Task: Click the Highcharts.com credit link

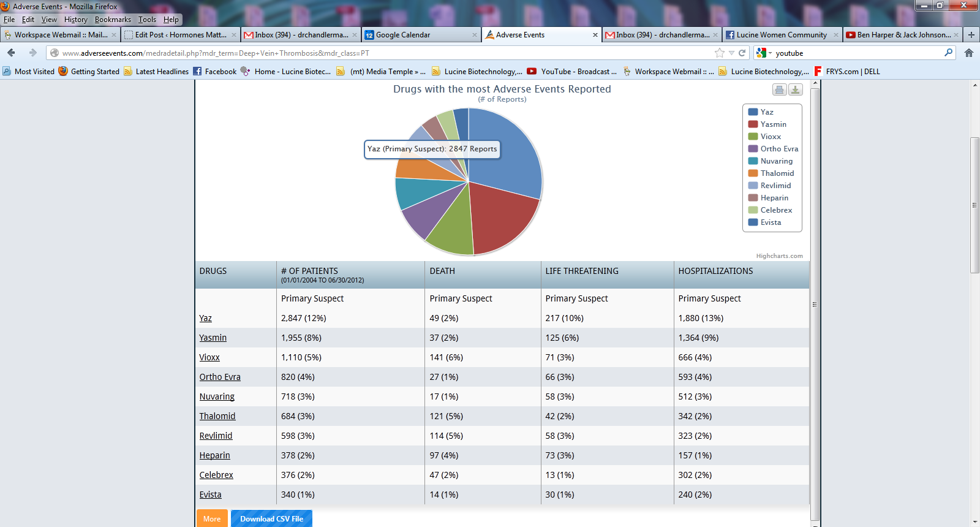Action: click(779, 256)
